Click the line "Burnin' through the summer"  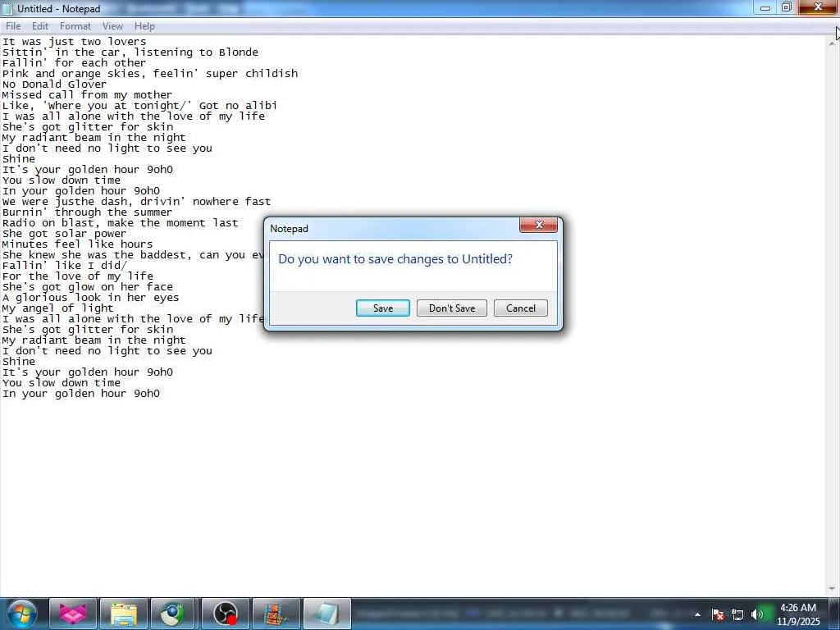[x=87, y=212]
